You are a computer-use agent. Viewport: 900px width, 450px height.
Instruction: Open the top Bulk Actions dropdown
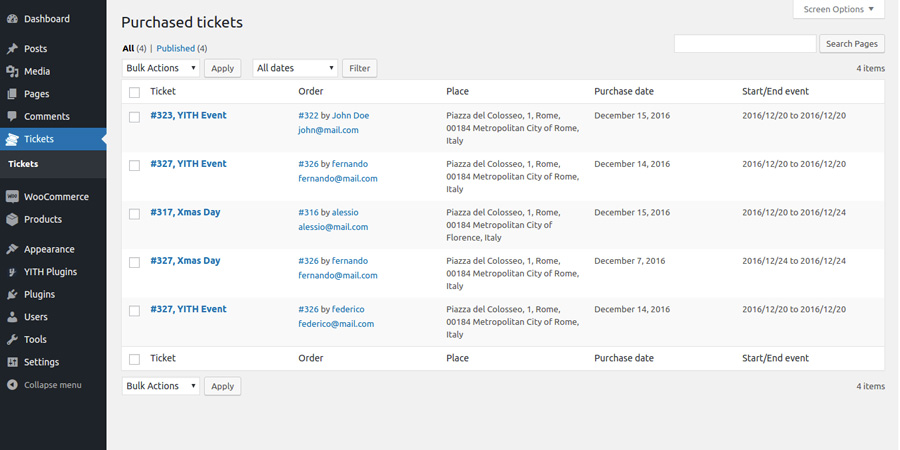(161, 68)
